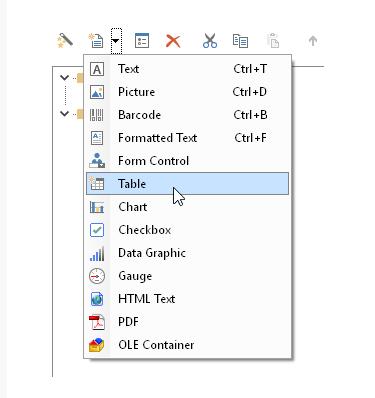Viewport: 375px width, 398px height.
Task: Select the highlighted Table menu entry
Action: (x=187, y=184)
